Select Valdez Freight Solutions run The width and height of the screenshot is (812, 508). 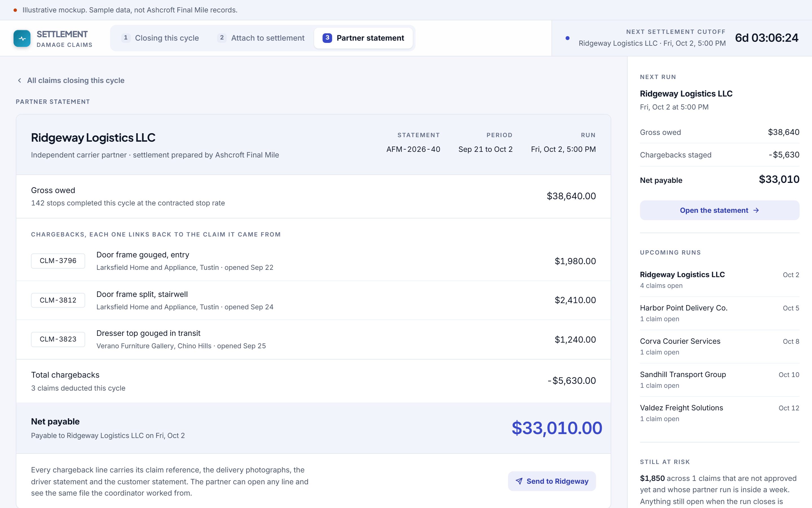click(x=720, y=413)
